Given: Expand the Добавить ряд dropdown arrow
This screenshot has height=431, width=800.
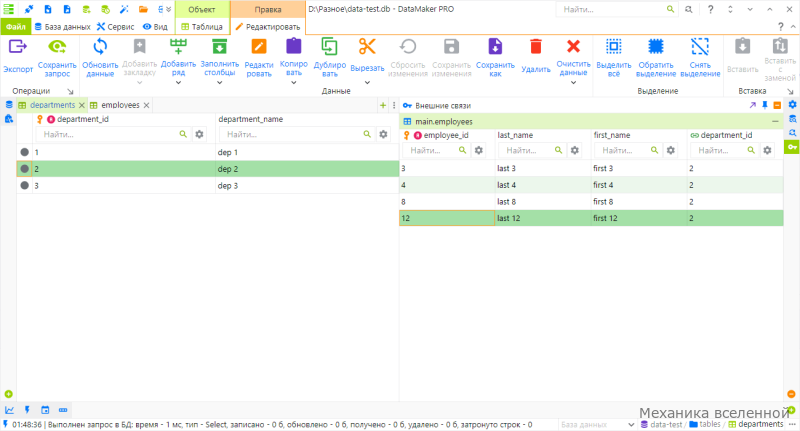Looking at the screenshot, I should pyautogui.click(x=178, y=82).
